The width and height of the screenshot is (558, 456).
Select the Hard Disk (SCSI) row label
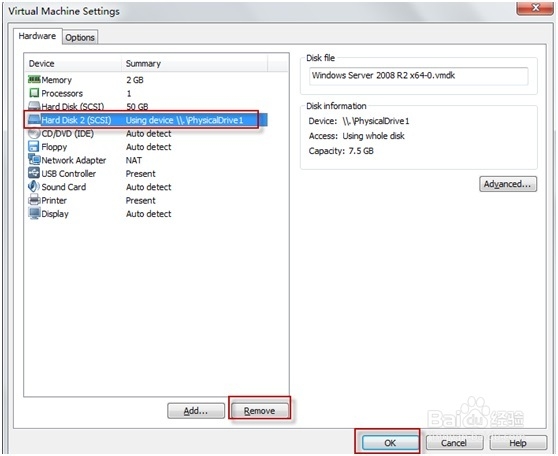click(x=73, y=106)
